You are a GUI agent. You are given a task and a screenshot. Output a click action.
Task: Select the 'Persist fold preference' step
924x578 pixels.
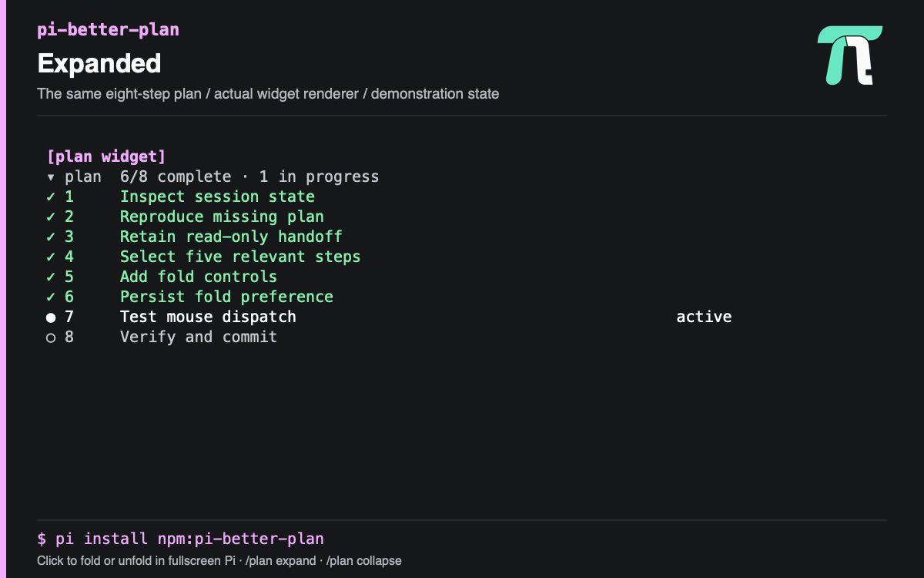coord(226,297)
